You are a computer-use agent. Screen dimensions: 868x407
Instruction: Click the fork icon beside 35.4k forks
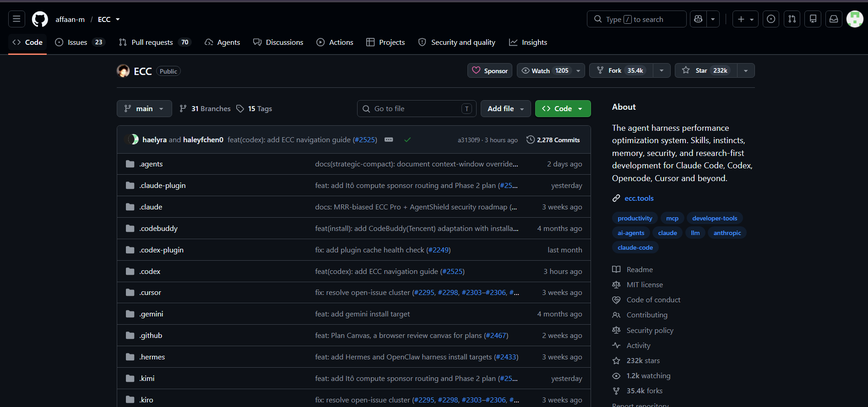coord(616,391)
